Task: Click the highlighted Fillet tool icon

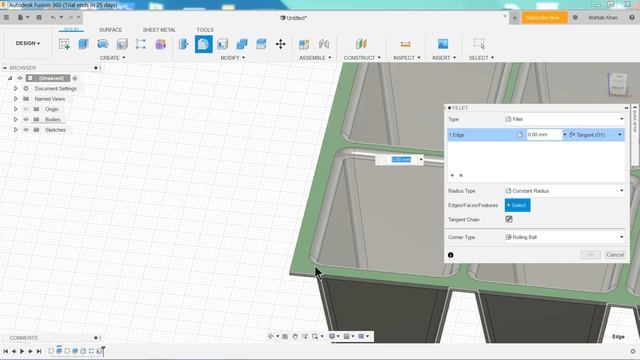Action: [x=203, y=44]
